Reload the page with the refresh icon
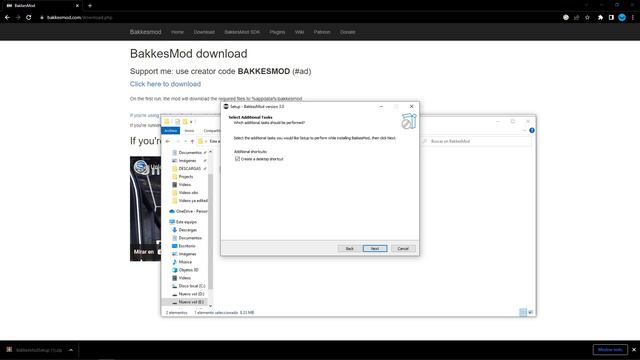Viewport: 640px width, 360px height. point(29,18)
